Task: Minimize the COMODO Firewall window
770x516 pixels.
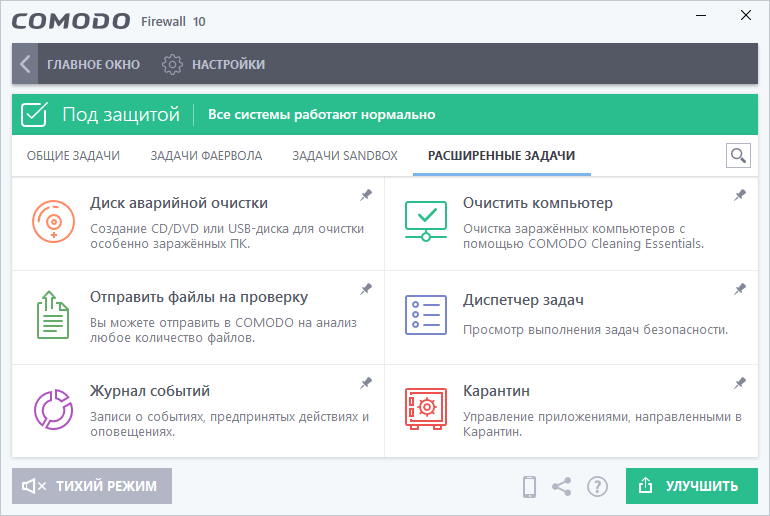Action: click(x=701, y=16)
